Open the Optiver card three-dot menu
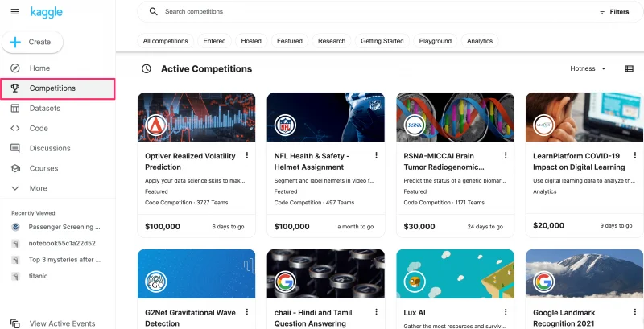Viewport: 644px width, 329px height. point(247,155)
